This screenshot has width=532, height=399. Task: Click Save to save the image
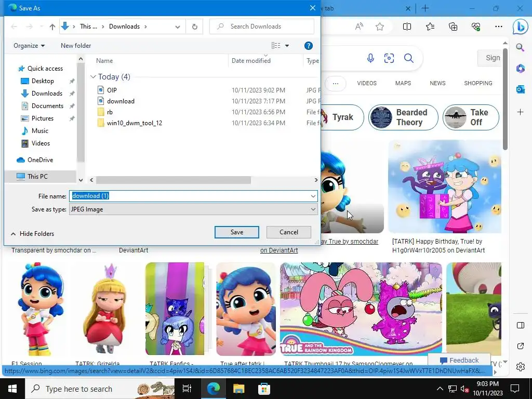coord(237,232)
